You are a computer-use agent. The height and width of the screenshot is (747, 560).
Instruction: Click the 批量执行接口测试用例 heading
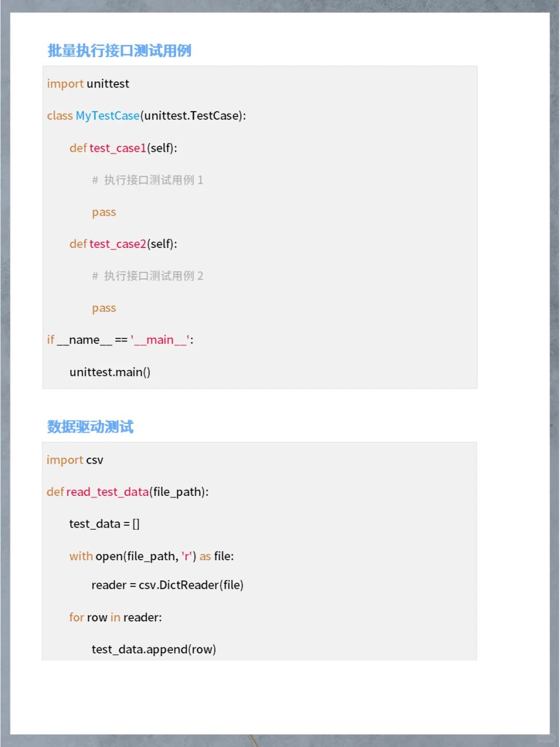click(x=119, y=50)
